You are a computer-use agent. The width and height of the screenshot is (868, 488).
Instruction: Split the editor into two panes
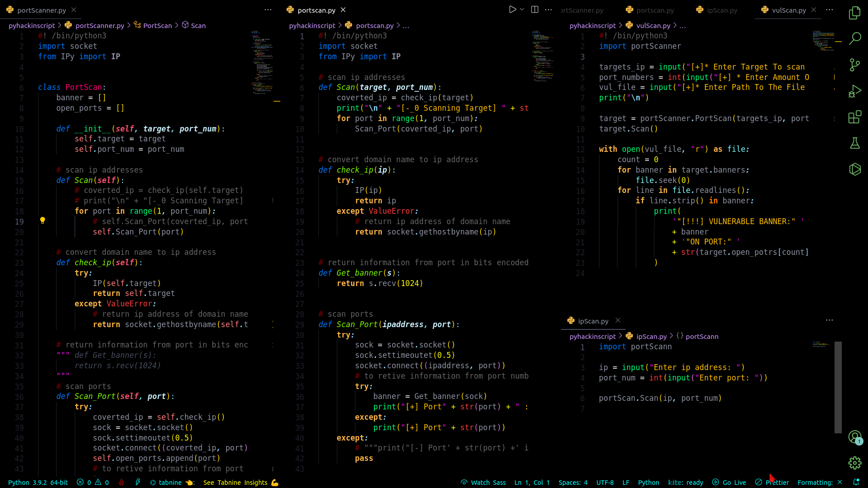coord(534,9)
